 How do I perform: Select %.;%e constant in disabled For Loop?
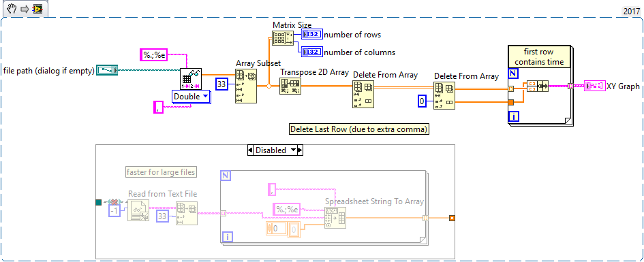pyautogui.click(x=287, y=209)
